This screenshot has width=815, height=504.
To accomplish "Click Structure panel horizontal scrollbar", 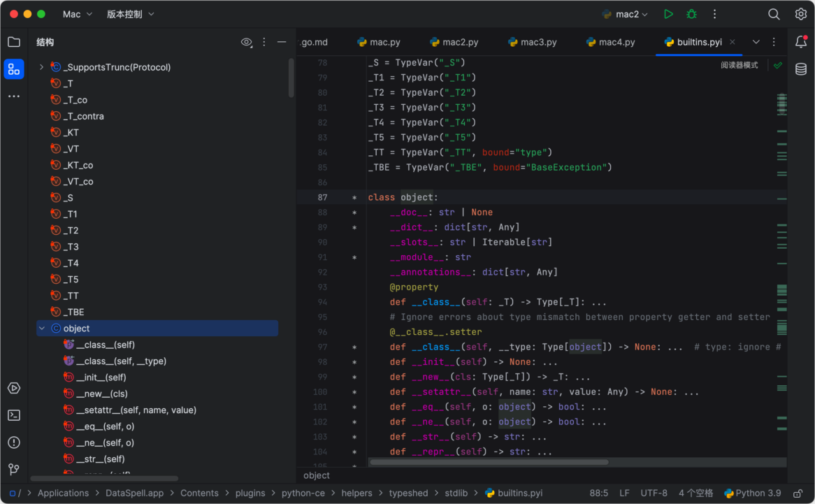I will tap(104, 478).
